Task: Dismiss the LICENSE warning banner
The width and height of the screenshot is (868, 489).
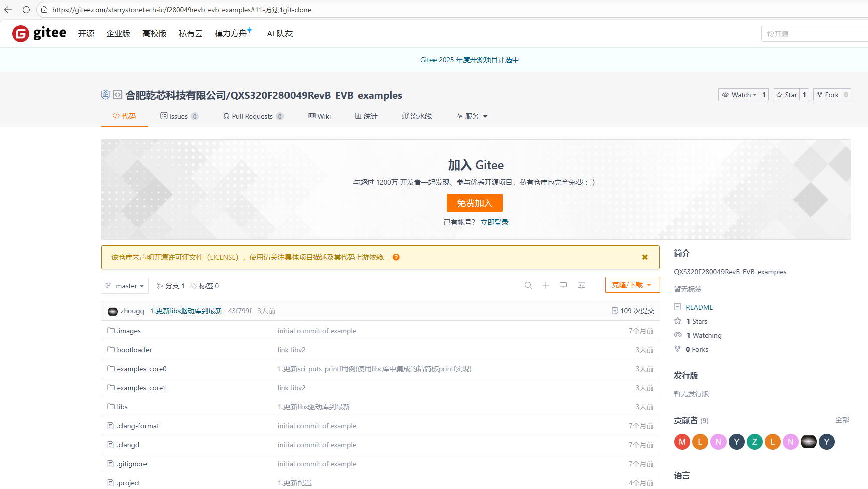Action: (645, 257)
